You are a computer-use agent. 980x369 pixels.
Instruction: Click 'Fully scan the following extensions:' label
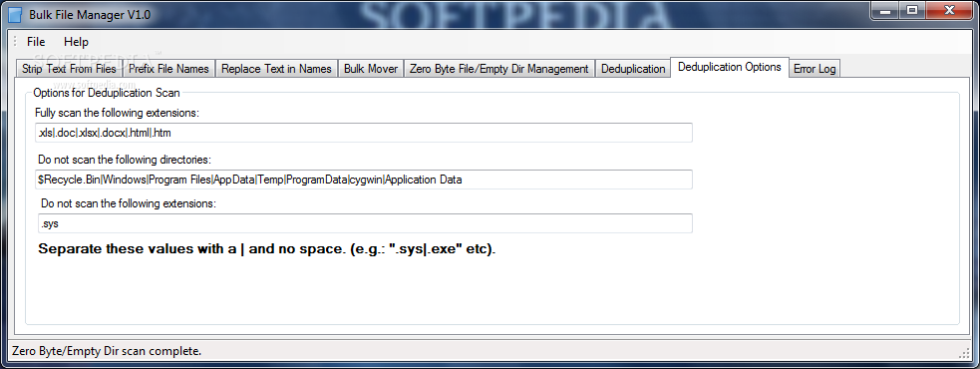coord(118,113)
